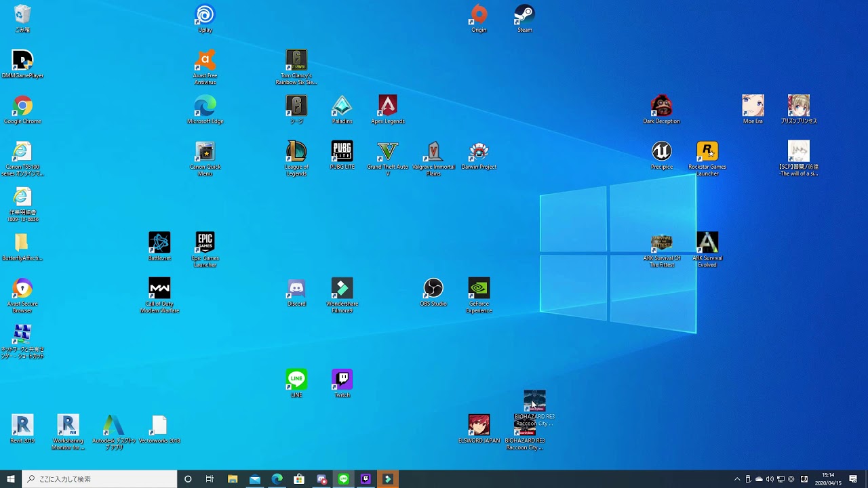The image size is (868, 488).
Task: Select the Wondershare Filmora9 desktop icon
Action: tap(342, 296)
